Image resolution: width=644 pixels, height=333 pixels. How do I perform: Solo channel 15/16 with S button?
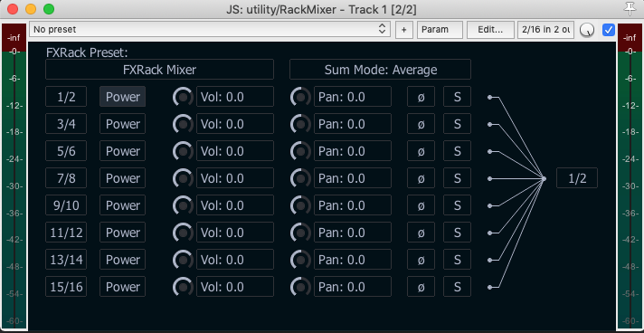click(x=457, y=287)
